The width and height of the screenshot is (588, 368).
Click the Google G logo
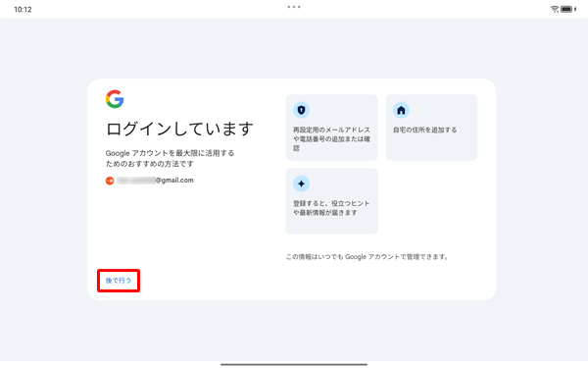115,99
